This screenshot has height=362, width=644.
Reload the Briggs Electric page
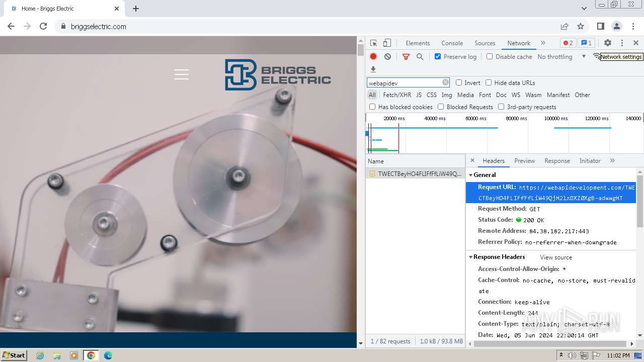pos(43,26)
